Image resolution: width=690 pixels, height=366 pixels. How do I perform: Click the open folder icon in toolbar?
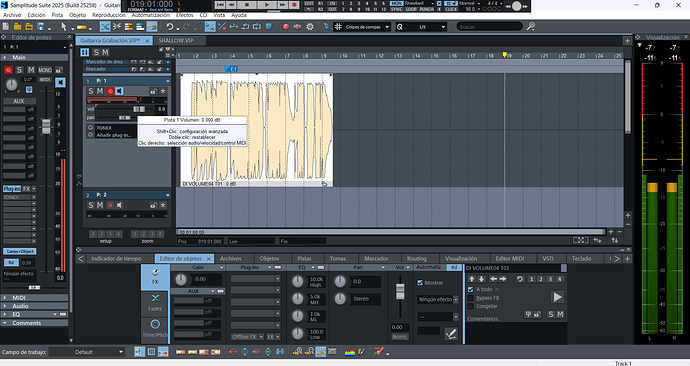click(17, 27)
